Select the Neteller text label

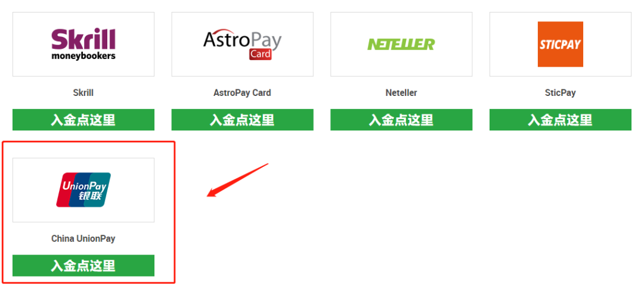click(x=401, y=93)
